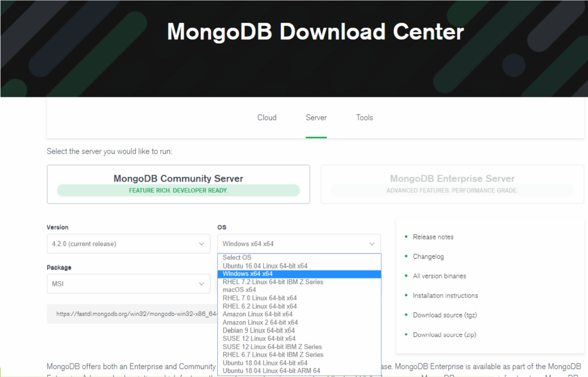Pick SUSE 12 Linux IBM Z Series
Image resolution: width=588 pixels, height=377 pixels.
(x=299, y=347)
